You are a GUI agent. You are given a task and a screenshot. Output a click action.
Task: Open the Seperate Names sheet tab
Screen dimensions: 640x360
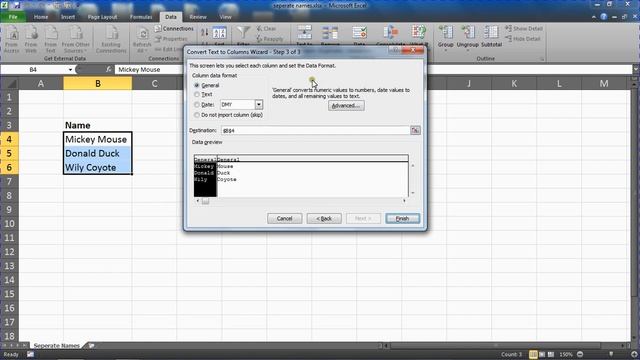click(x=57, y=345)
